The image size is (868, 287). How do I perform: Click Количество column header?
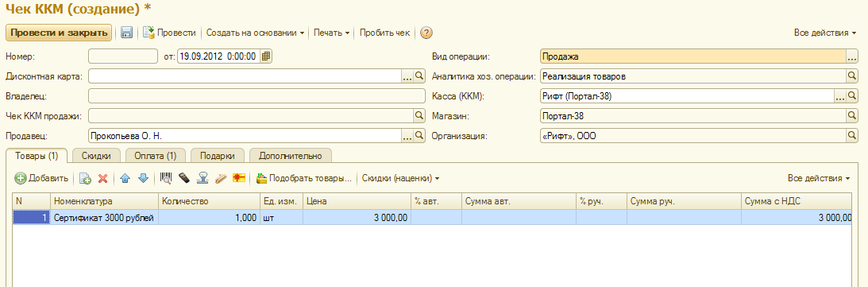point(209,202)
